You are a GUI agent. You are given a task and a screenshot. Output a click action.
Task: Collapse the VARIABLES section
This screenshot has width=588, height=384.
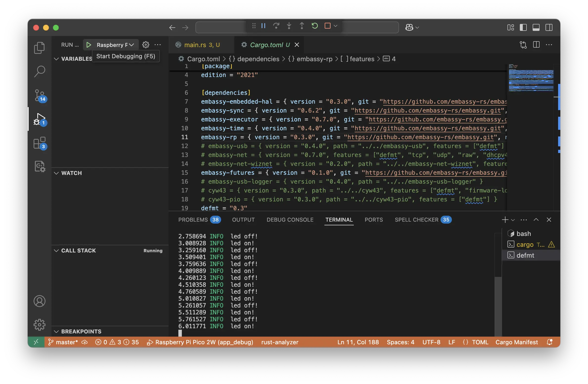point(56,59)
